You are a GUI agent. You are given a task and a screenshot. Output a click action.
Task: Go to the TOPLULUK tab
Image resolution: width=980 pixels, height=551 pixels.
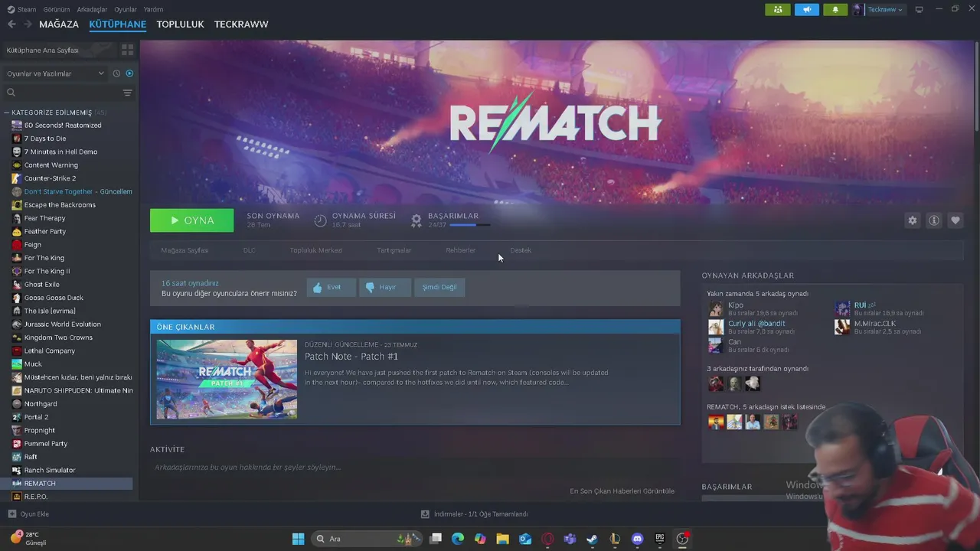pyautogui.click(x=180, y=24)
